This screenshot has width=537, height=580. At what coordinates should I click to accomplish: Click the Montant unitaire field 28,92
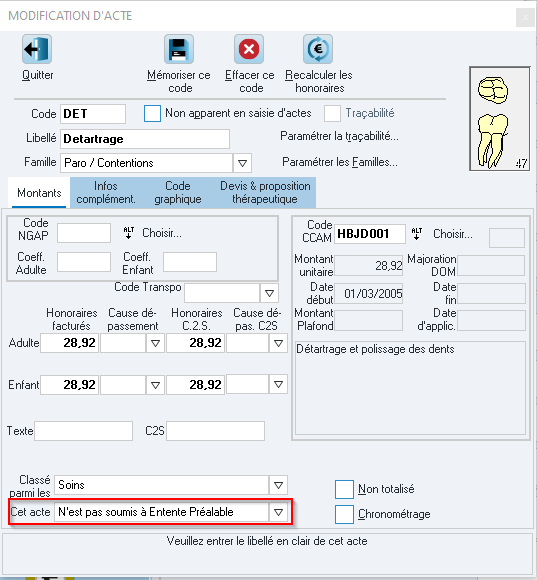point(369,266)
